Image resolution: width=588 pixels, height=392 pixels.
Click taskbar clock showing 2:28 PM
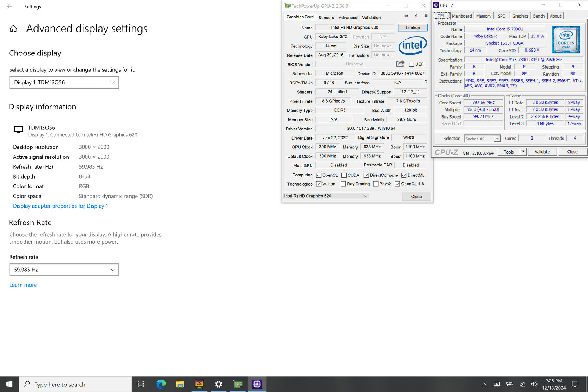pyautogui.click(x=554, y=384)
